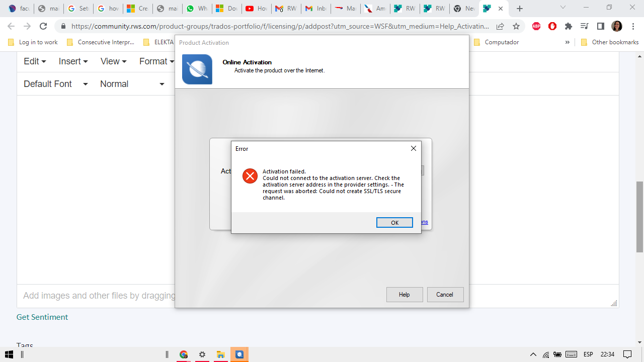The image size is (644, 362).
Task: Open the Insert menu
Action: pyautogui.click(x=72, y=61)
